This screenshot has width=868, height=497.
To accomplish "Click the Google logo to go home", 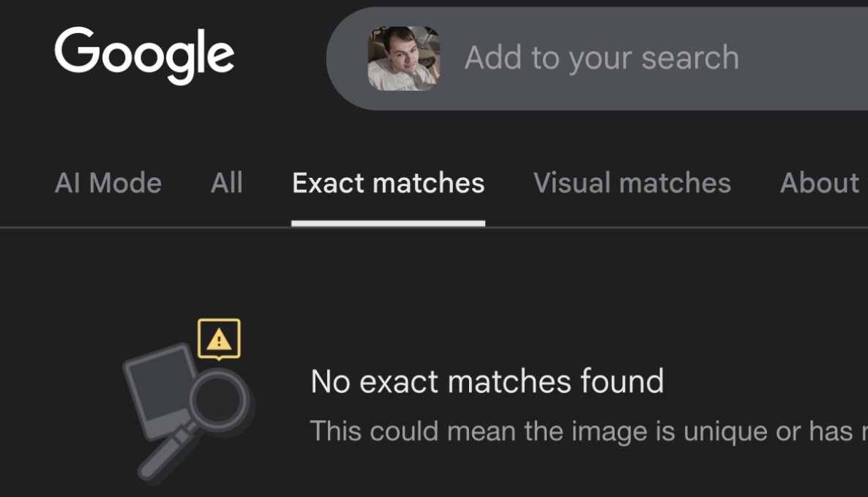I will tap(144, 56).
